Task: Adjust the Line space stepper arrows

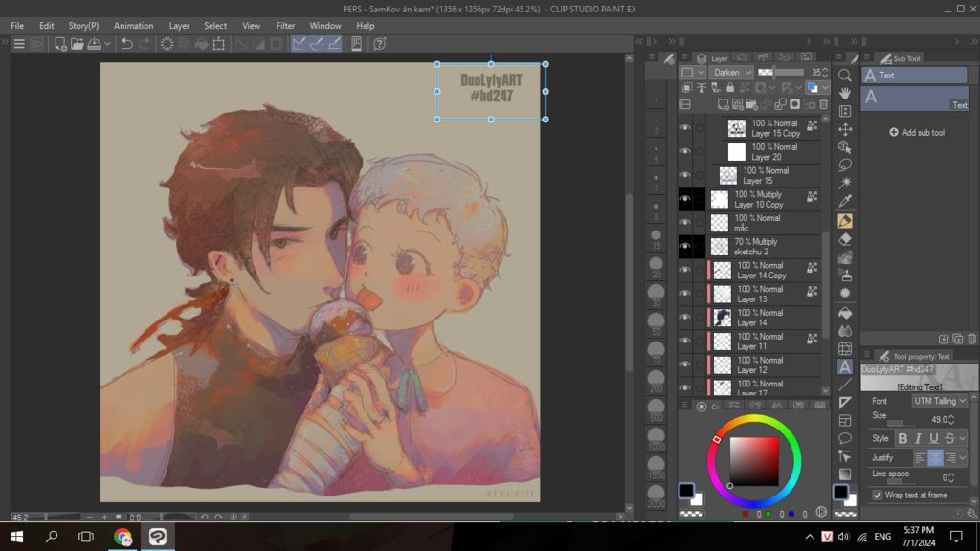Action: (x=951, y=477)
